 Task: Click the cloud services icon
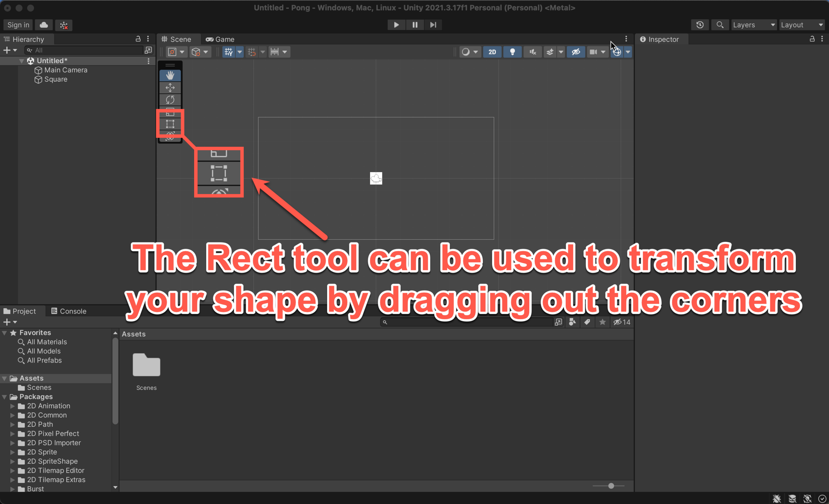click(x=44, y=25)
